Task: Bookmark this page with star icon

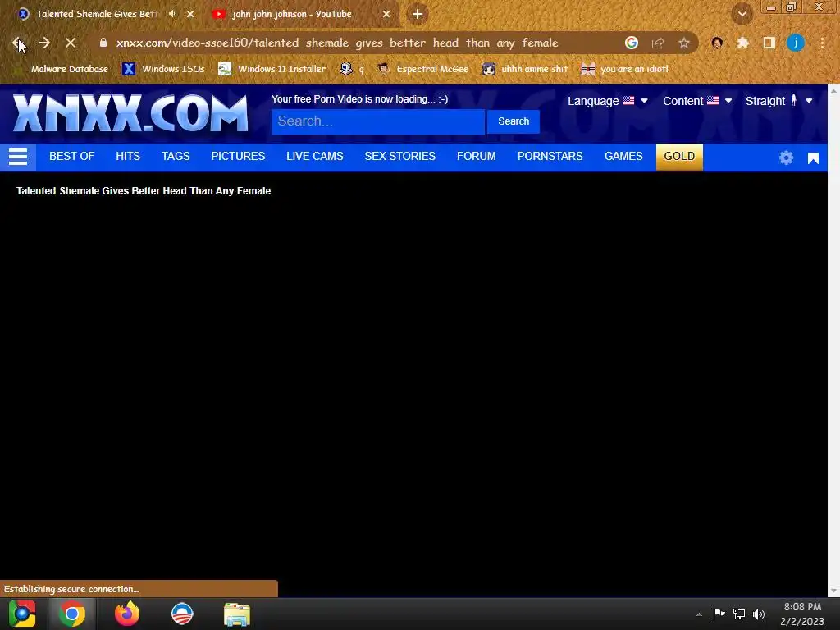Action: [x=684, y=43]
